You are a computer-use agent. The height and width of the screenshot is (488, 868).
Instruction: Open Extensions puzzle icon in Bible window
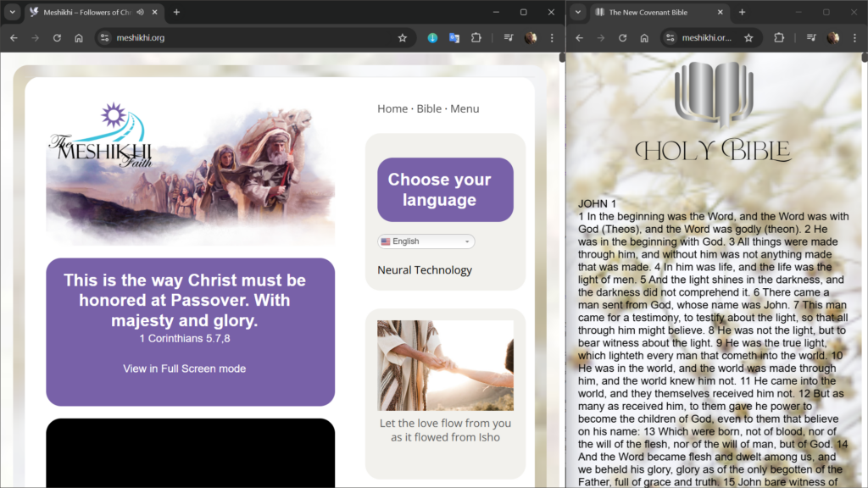coord(779,37)
